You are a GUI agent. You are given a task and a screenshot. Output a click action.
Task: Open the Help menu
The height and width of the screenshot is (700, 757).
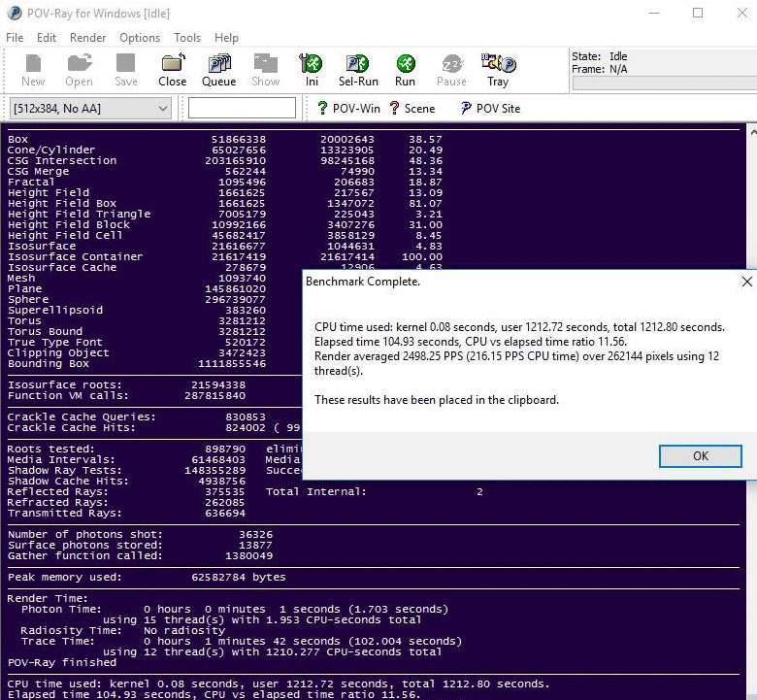(x=226, y=38)
